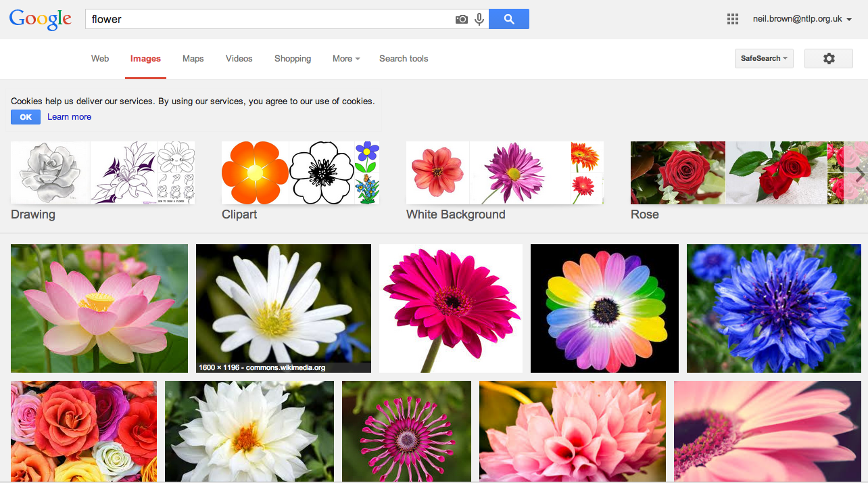Open rainbow-petaled flower on black image
The image size is (868, 483).
point(604,308)
